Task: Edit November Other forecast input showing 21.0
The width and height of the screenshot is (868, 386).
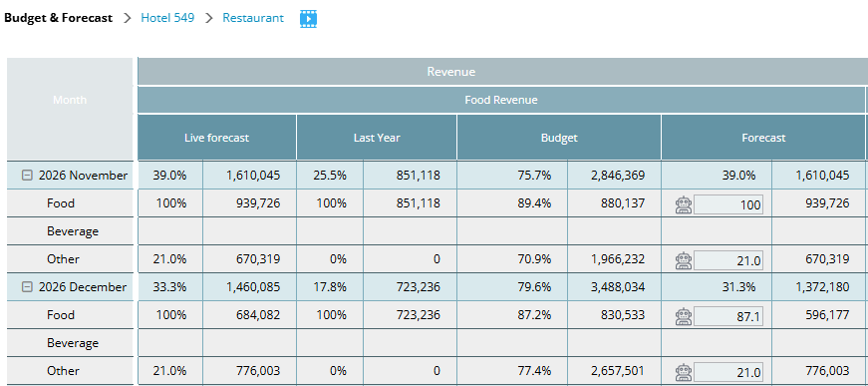Action: (x=727, y=260)
